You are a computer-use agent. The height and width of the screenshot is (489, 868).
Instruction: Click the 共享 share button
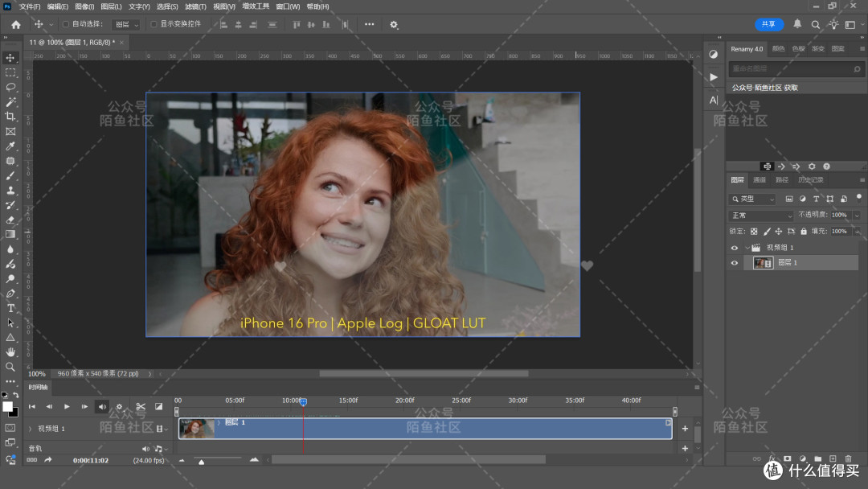coord(769,24)
